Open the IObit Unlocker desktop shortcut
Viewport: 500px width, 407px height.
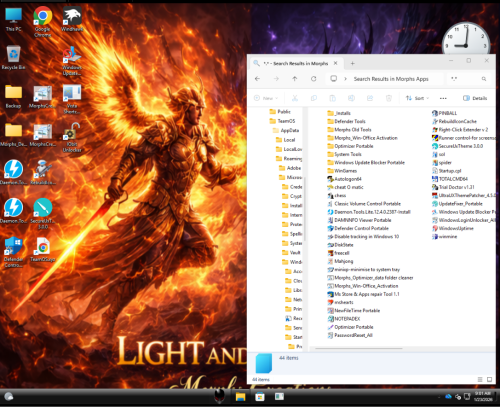[x=72, y=137]
